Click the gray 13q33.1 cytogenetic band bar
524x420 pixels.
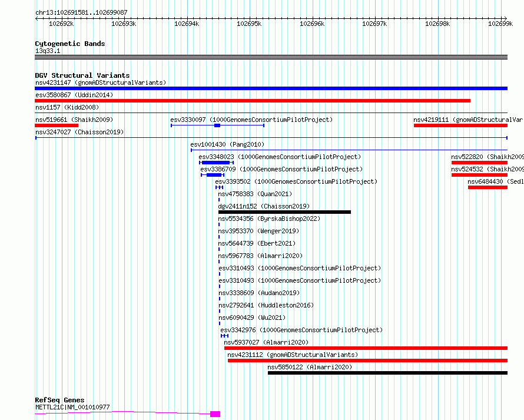point(271,57)
